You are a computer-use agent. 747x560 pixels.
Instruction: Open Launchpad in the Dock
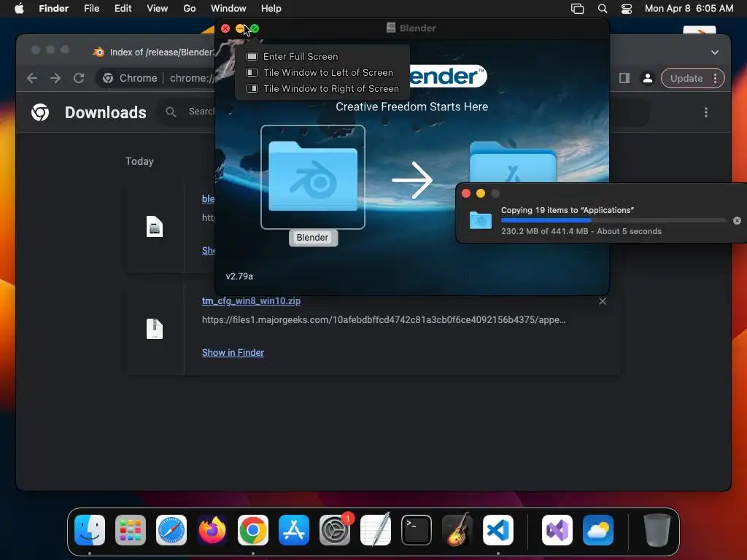(x=131, y=530)
